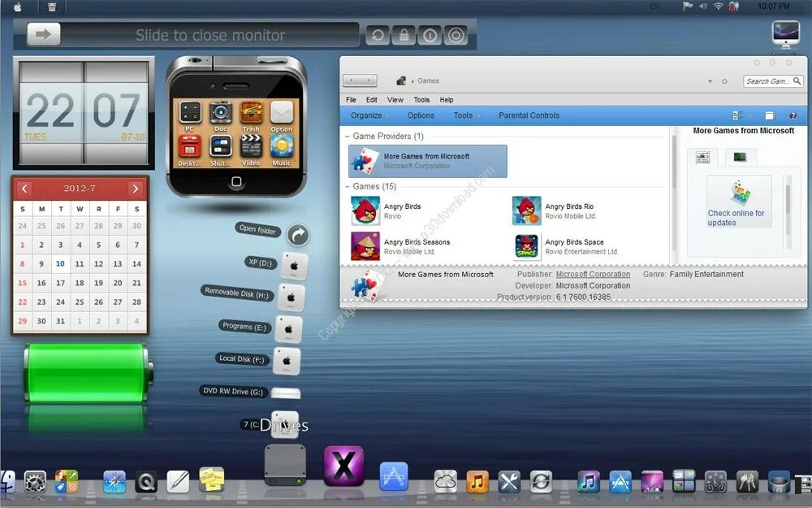812x508 pixels.
Task: Open the Video clapperboard icon on the phone widget
Action: 251,146
